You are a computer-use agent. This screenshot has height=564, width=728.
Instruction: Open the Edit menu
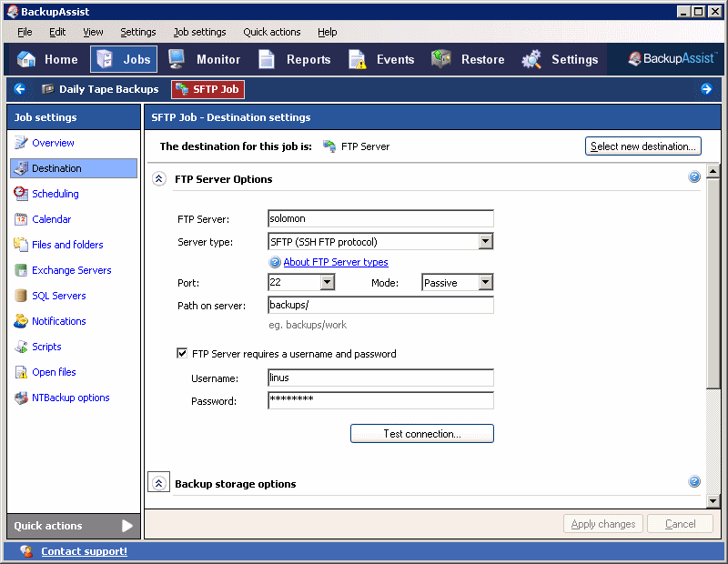(x=57, y=32)
